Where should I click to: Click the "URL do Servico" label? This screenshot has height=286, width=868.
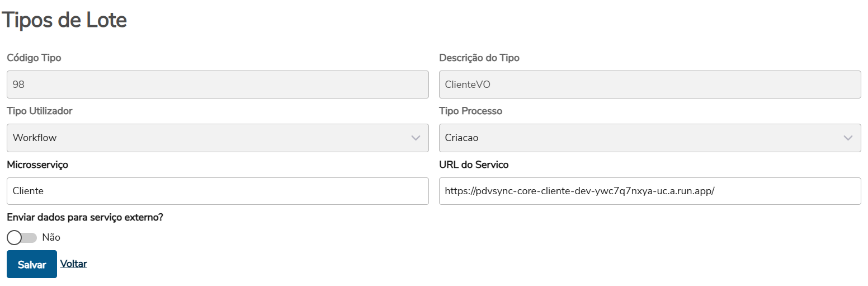tap(474, 165)
